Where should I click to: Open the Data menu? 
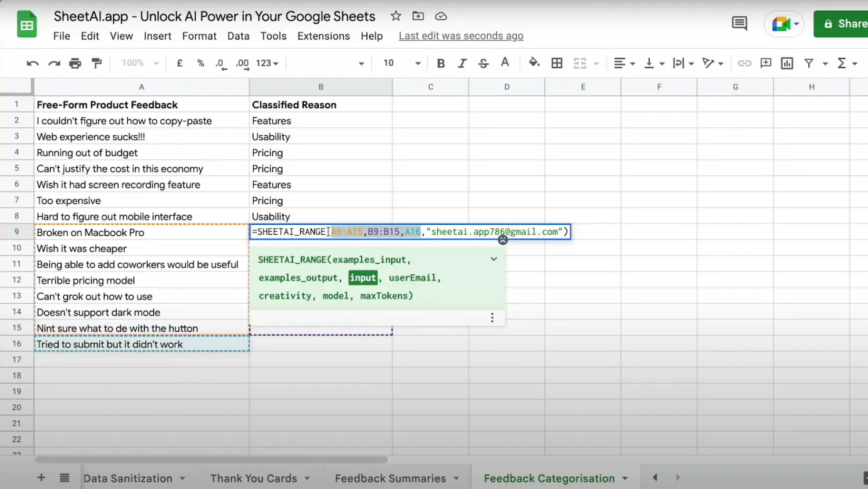click(238, 36)
